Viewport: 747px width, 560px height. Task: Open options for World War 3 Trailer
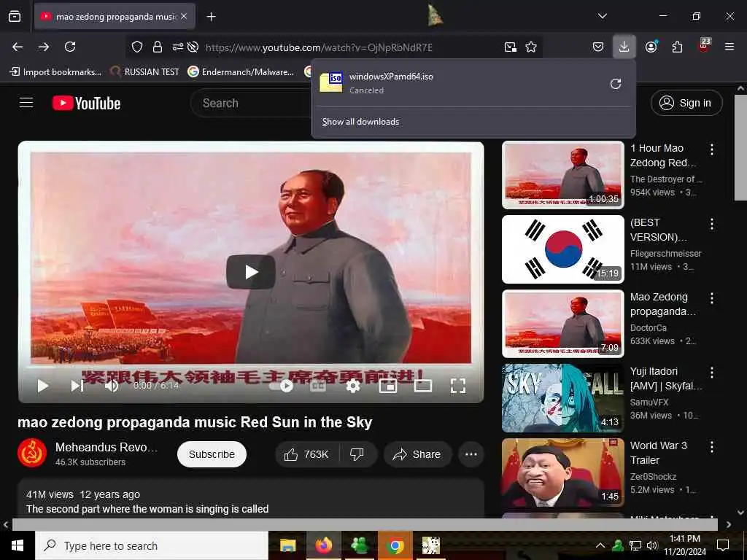click(712, 447)
